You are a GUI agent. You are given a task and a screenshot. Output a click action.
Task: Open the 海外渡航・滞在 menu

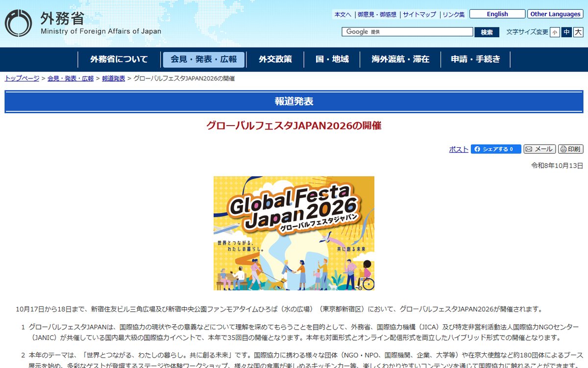coord(401,59)
